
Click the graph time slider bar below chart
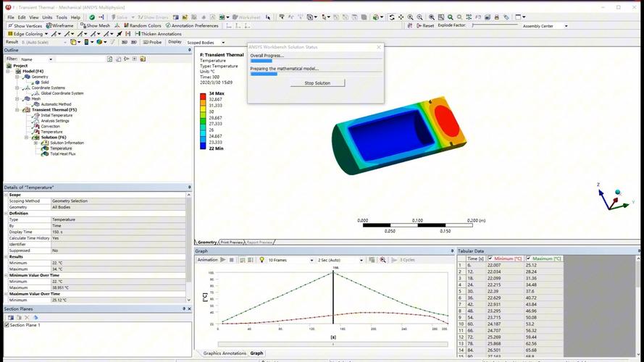click(333, 344)
